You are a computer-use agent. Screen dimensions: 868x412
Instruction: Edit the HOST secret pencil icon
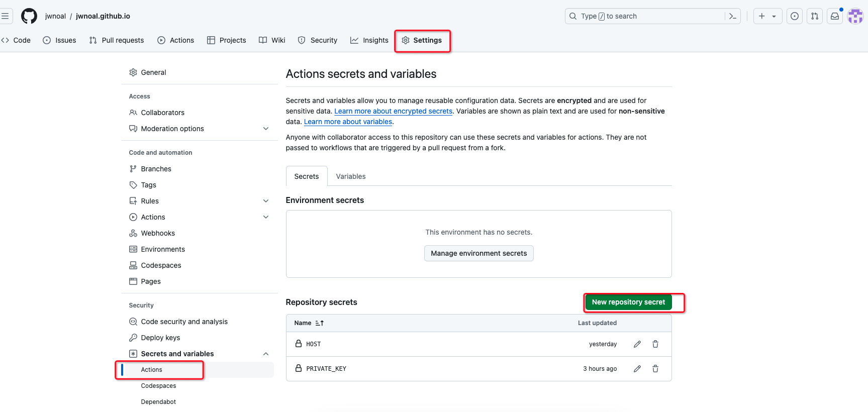(x=637, y=344)
